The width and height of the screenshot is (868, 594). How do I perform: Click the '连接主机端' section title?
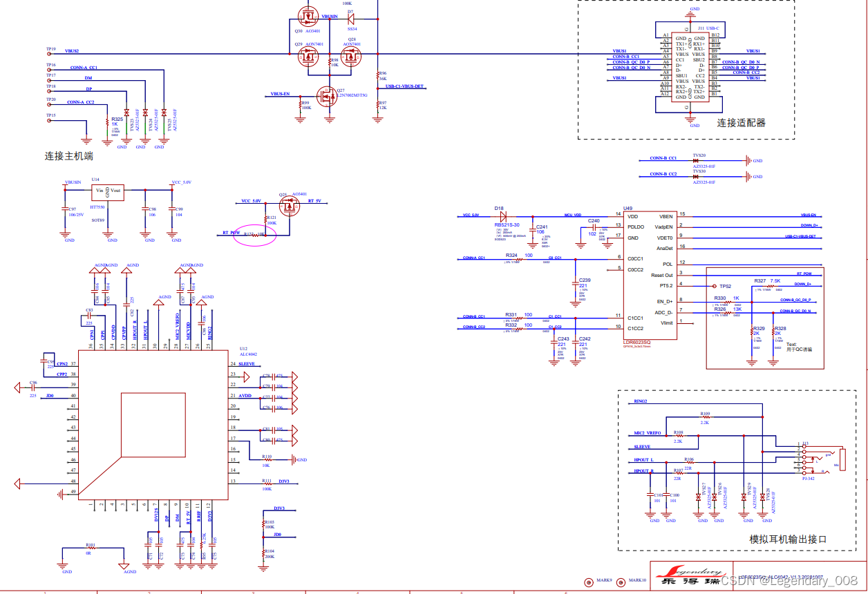(69, 156)
